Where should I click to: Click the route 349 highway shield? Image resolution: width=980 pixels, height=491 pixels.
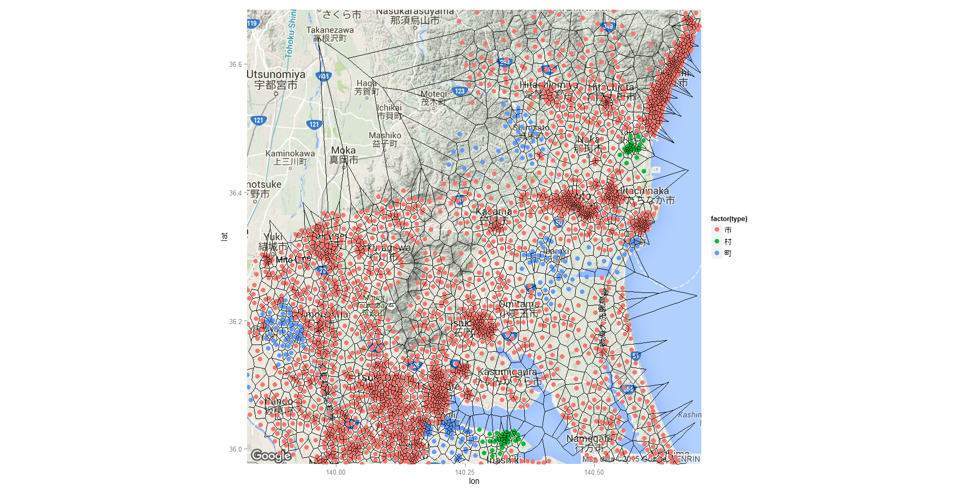(608, 26)
